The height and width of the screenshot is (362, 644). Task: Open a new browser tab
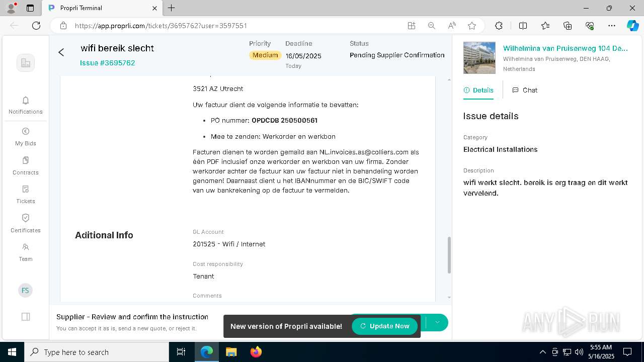172,8
